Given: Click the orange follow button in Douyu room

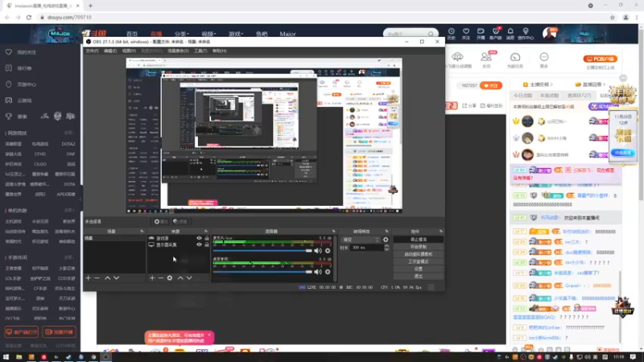Looking at the screenshot, I should 491,85.
